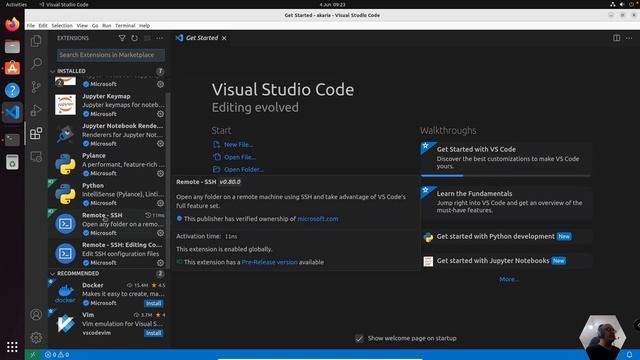Open the Search view in activity bar
Viewport: 640px width, 360px height.
36,64
